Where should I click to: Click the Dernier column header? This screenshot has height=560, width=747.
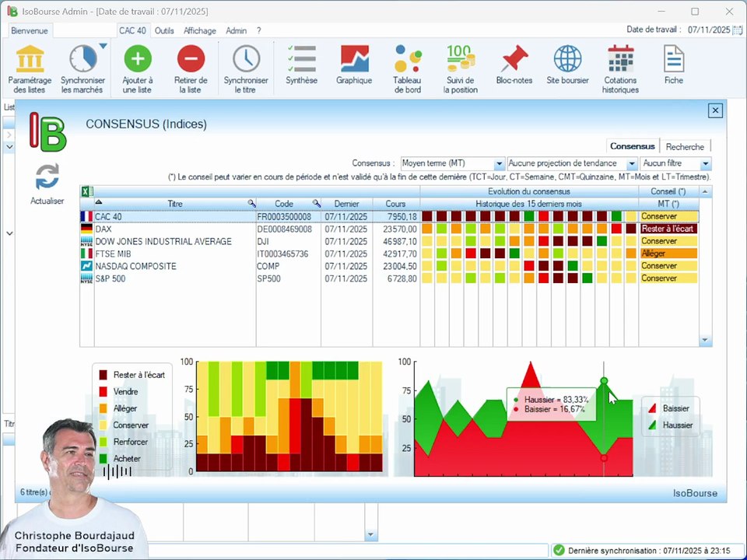pos(347,204)
